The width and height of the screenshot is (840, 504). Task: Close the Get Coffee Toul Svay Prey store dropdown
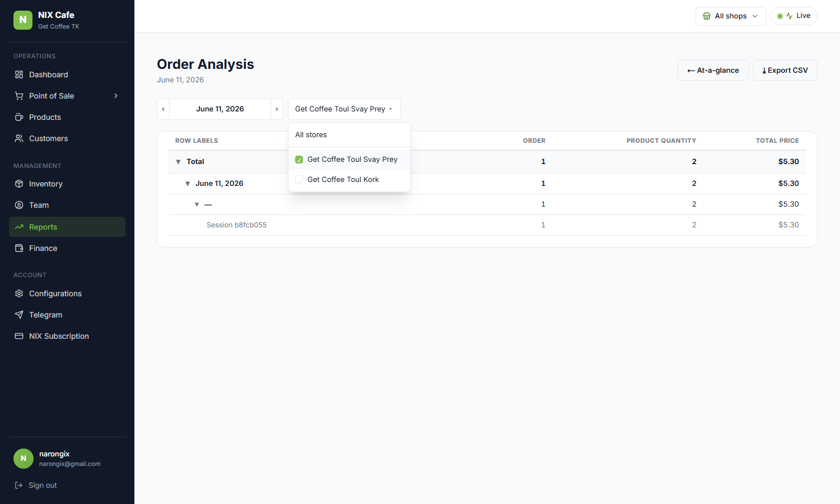point(344,109)
